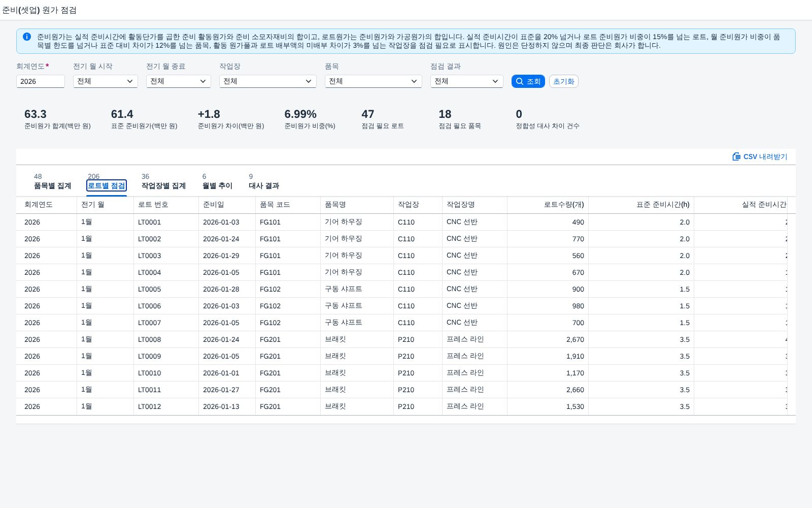This screenshot has height=508, width=812.
Task: Click the date 2026-01-27 cell
Action: (x=227, y=390)
